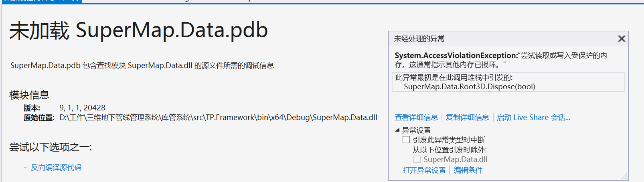This screenshot has width=644, height=182.
Task: Click the 原始位置 DLL path text
Action: pyautogui.click(x=218, y=117)
